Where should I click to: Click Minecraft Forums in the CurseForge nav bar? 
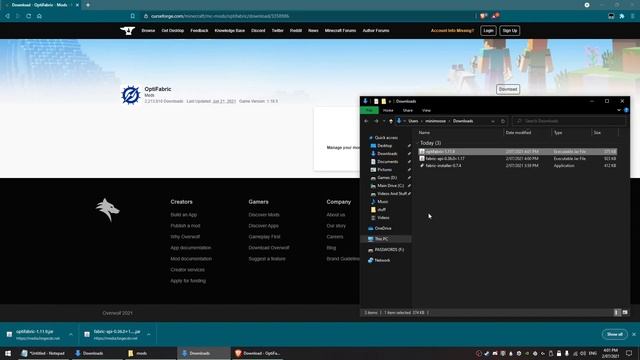[340, 31]
